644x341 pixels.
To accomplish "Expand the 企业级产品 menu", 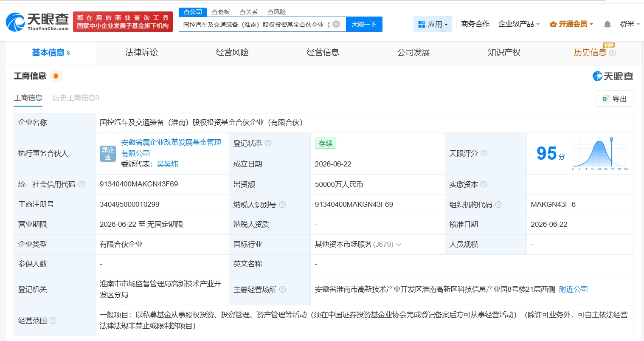I will click(519, 24).
